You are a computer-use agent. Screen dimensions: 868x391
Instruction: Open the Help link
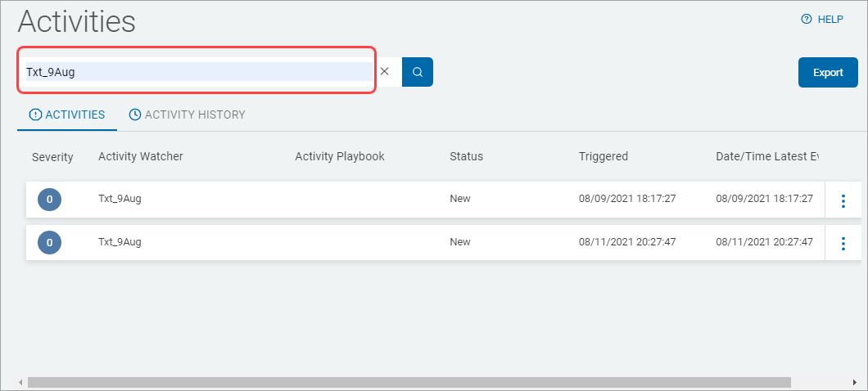(822, 20)
